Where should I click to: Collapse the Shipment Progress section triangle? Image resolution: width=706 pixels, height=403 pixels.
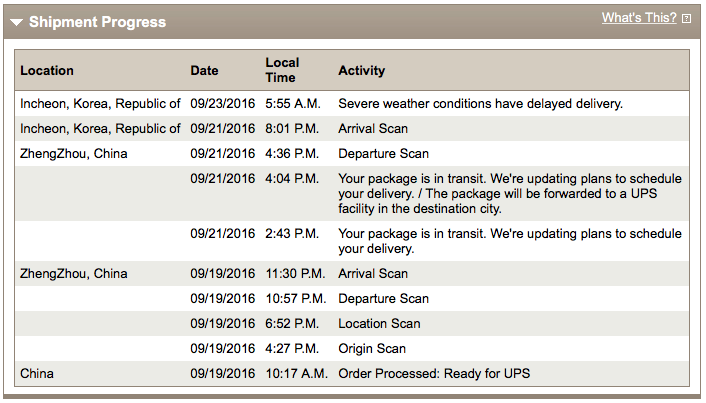click(x=17, y=22)
